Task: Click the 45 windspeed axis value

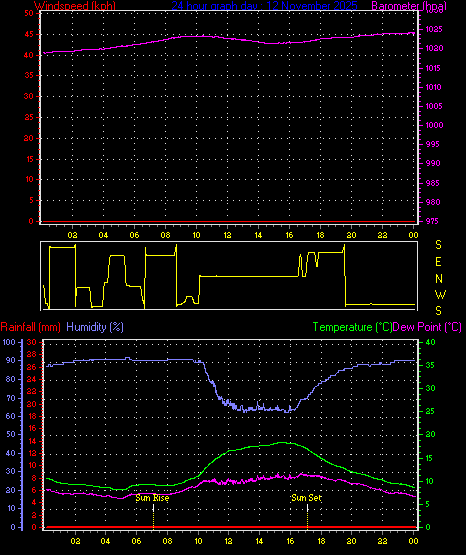Action: (29, 34)
